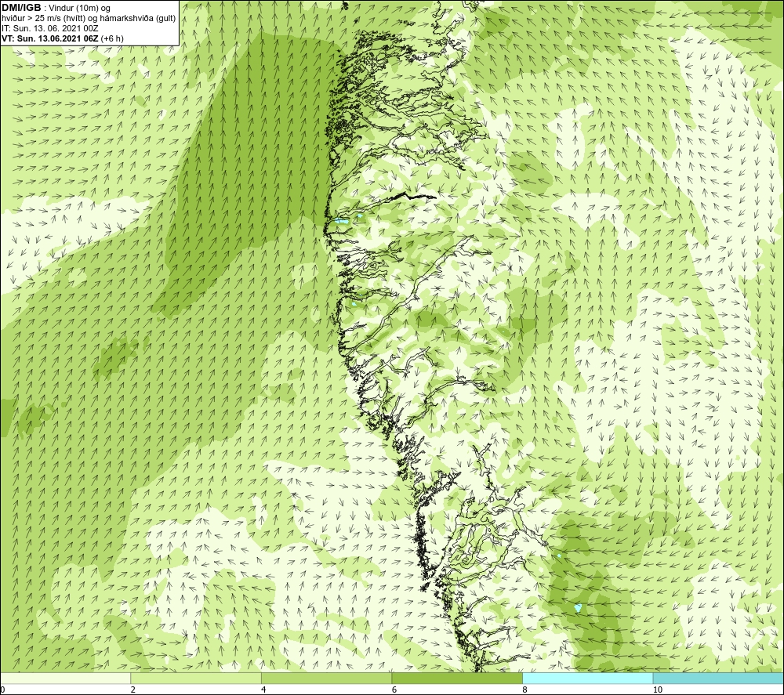Screen dimensions: 784x695
Task: Click the 8–10 m/s light cyan legend swatch
Action: 587,679
